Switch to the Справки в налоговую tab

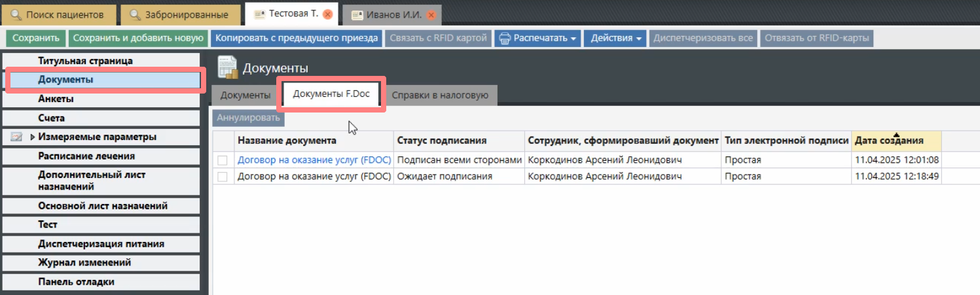point(440,95)
